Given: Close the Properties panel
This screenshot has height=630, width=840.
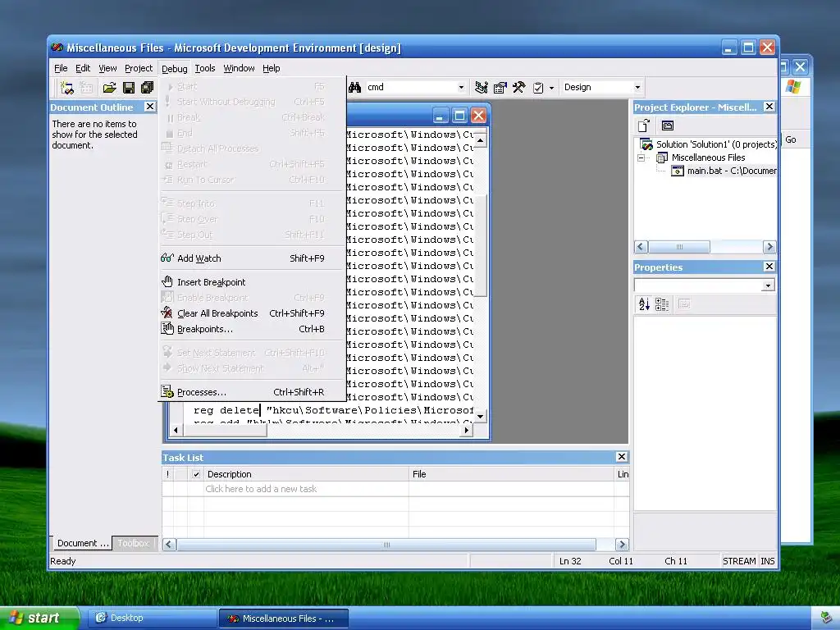Looking at the screenshot, I should click(769, 267).
